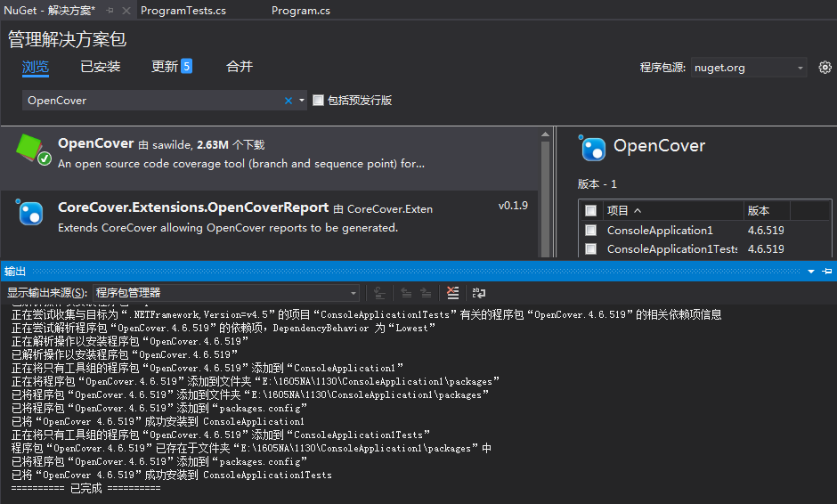The width and height of the screenshot is (837, 504).
Task: Click the updates count badge 5
Action: (x=186, y=66)
